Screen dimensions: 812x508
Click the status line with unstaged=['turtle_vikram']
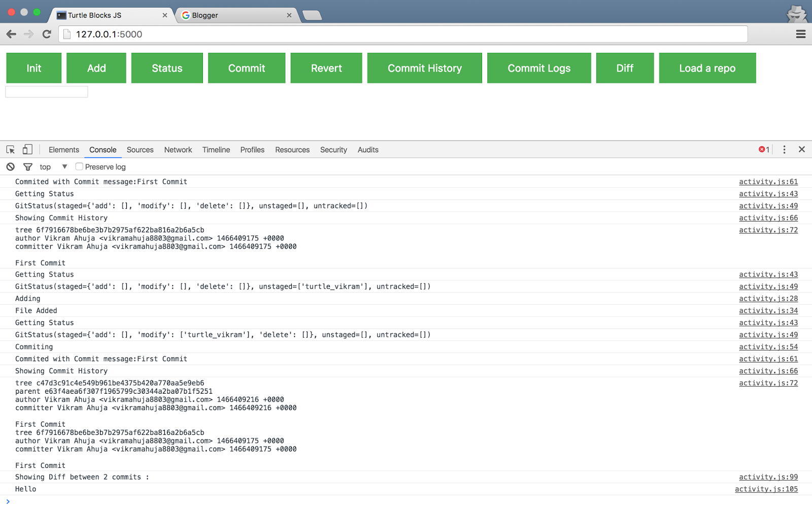click(223, 287)
